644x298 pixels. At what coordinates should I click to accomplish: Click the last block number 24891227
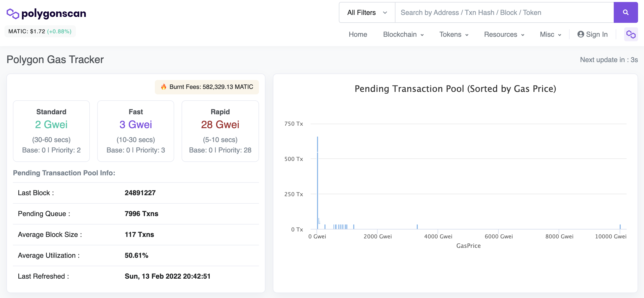[x=140, y=193]
